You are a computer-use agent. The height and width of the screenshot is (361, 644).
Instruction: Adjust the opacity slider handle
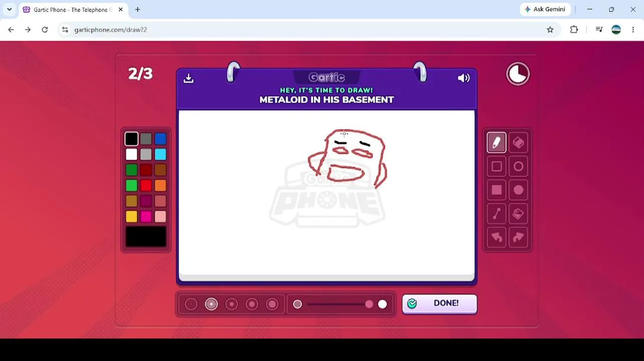pos(369,304)
